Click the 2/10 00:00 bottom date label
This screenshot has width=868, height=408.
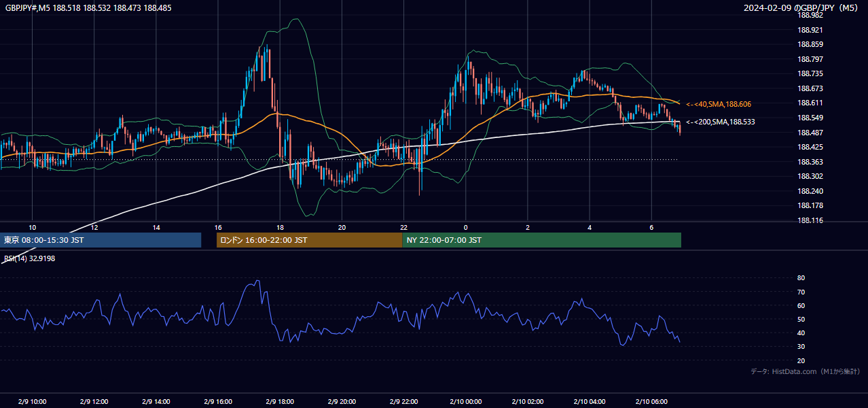pos(466,402)
